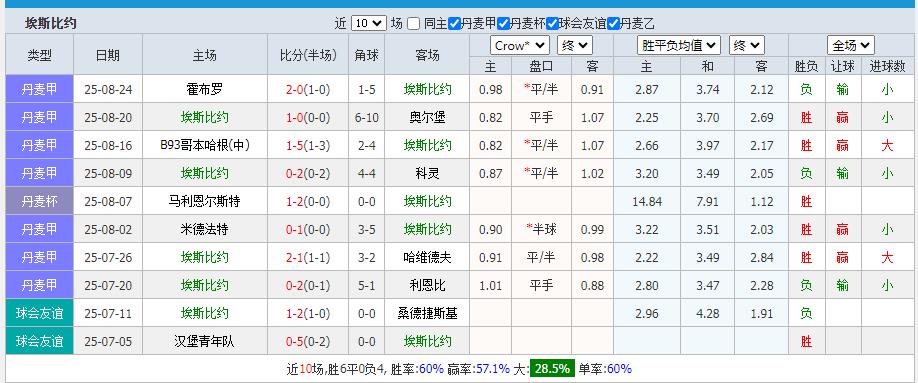Click 0-1(0-0) score on 25-08-02
918x383 pixels.
point(308,230)
